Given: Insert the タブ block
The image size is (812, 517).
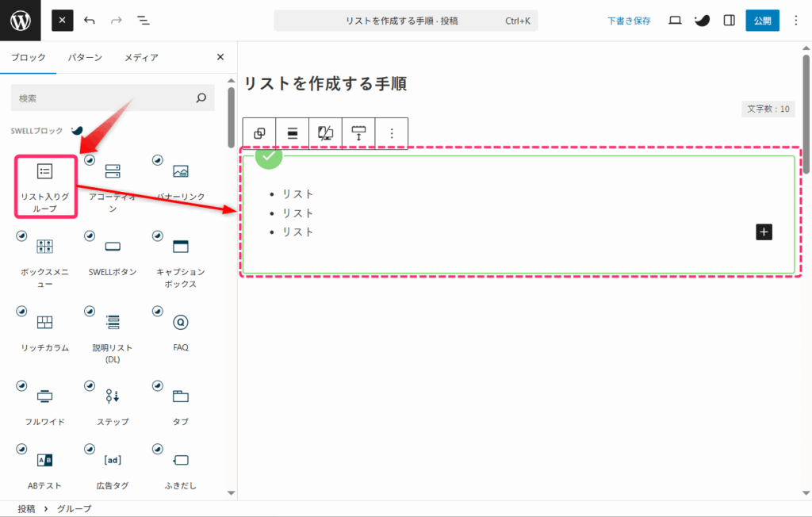Looking at the screenshot, I should pos(181,406).
